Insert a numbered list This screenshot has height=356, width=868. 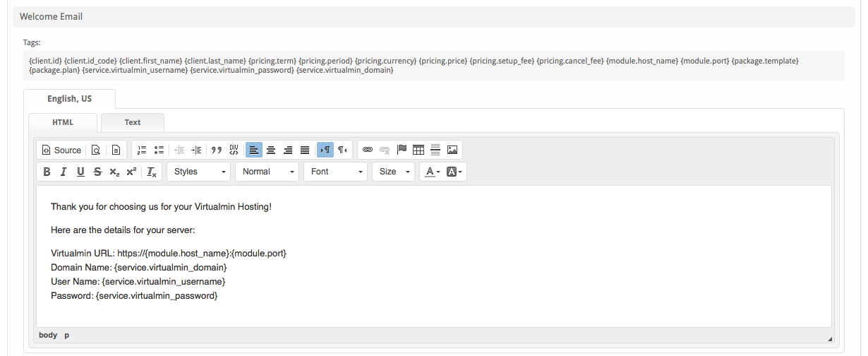(x=142, y=150)
